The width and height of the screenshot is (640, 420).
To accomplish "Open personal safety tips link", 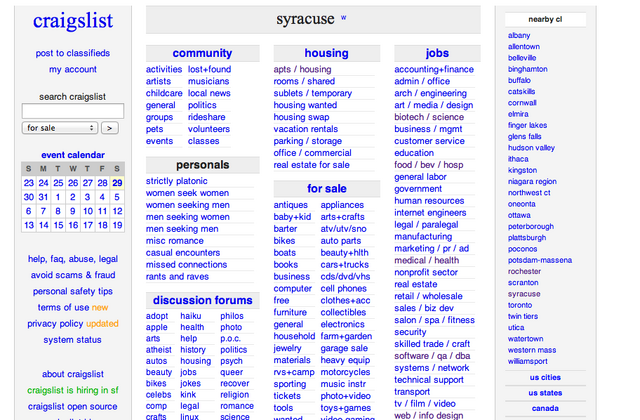I will (x=73, y=291).
